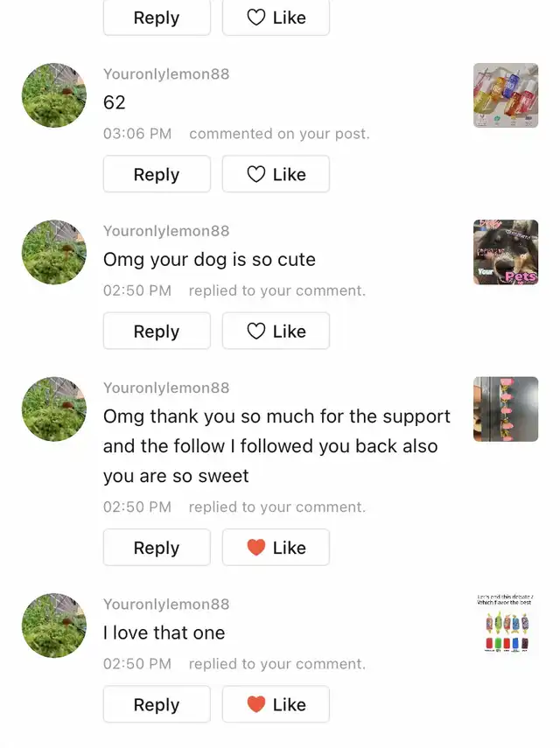Viewport: 560px width, 748px height.
Task: Unlike the 'thank you so much for the support' reply
Action: 276,547
